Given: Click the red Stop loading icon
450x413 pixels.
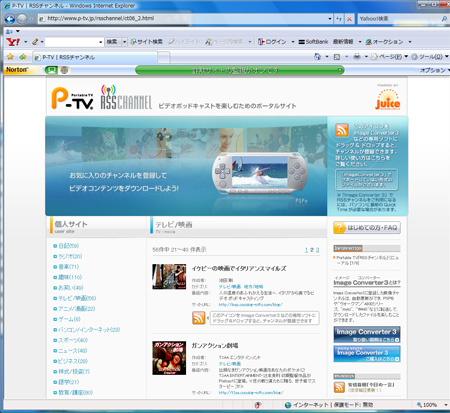Looking at the screenshot, I should (x=349, y=19).
